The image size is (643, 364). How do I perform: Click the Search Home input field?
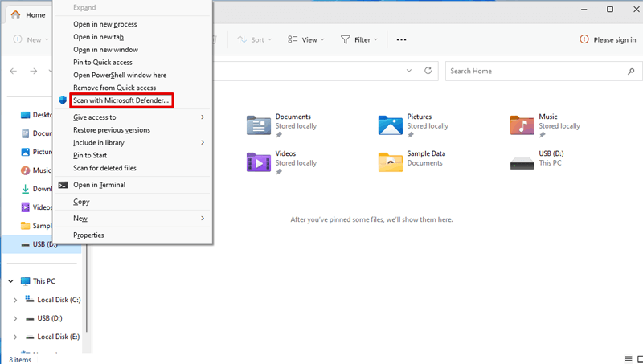(539, 71)
